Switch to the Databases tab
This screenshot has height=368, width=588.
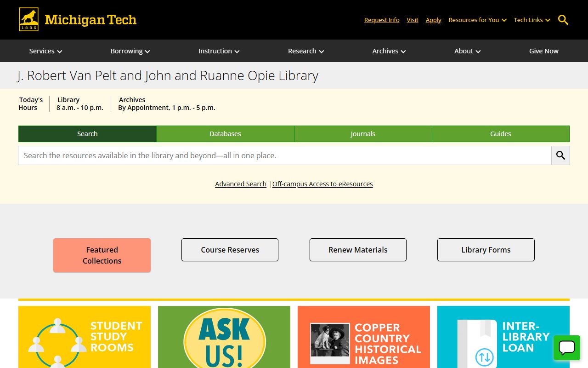coord(225,134)
